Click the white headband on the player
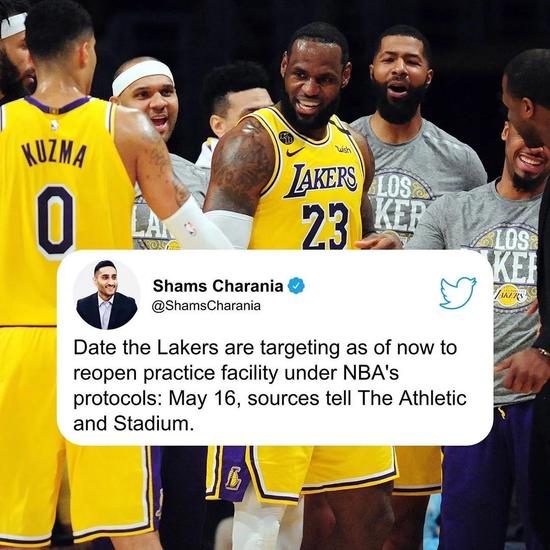 click(x=142, y=75)
